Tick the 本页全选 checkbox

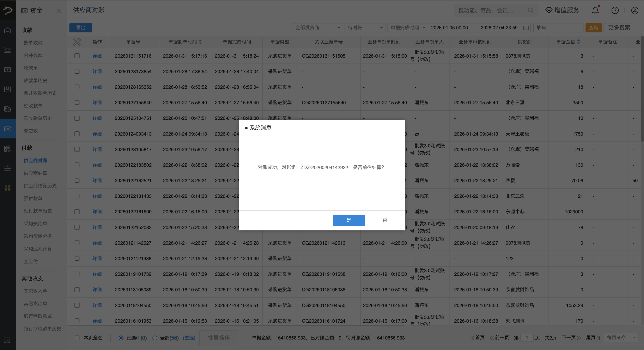[77, 338]
